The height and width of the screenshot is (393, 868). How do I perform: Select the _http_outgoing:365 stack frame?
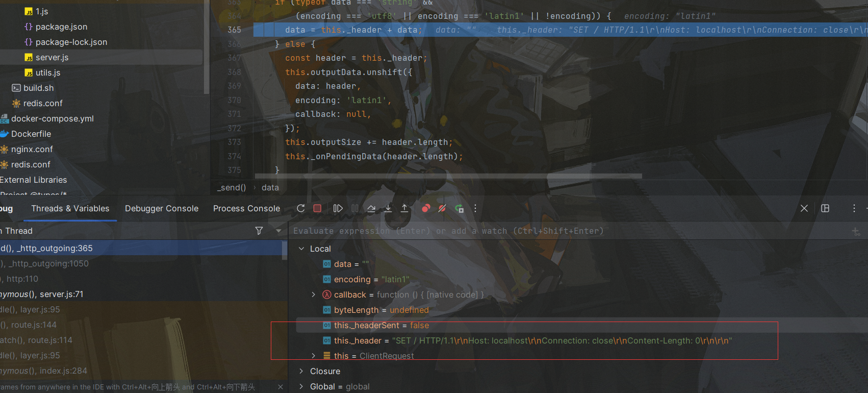(x=141, y=248)
